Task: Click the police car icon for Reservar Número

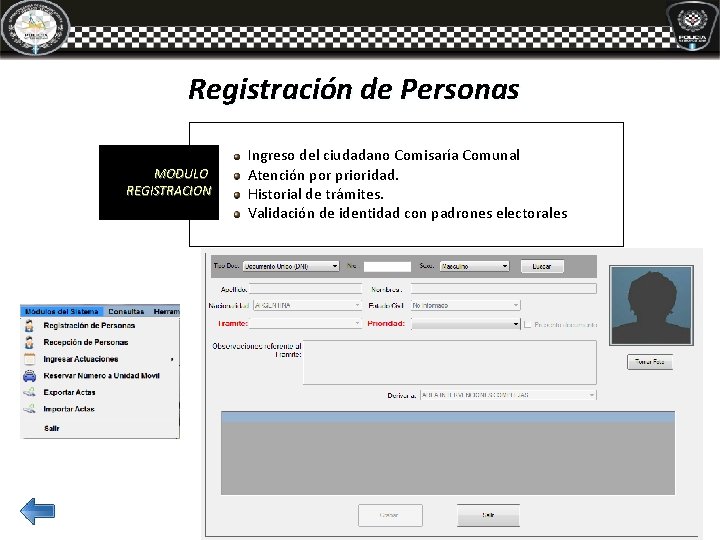Action: (x=29, y=376)
